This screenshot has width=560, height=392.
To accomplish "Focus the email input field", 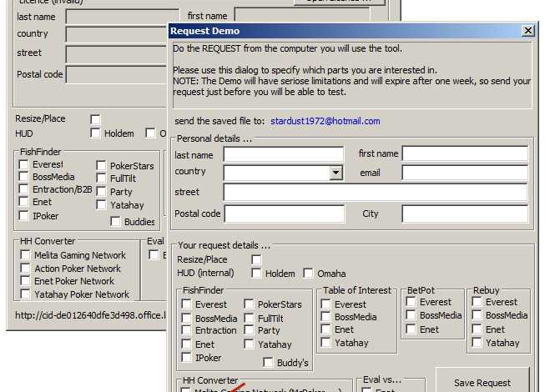I will (465, 173).
